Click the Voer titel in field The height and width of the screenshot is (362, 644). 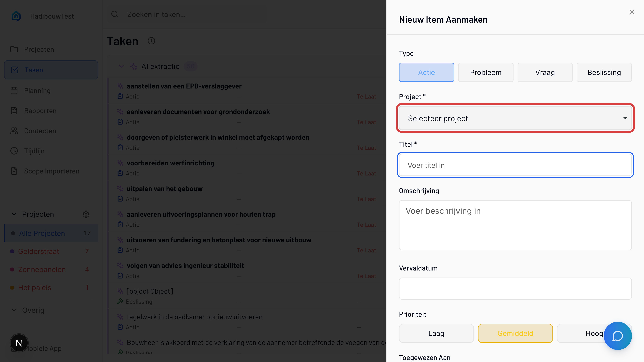(515, 165)
